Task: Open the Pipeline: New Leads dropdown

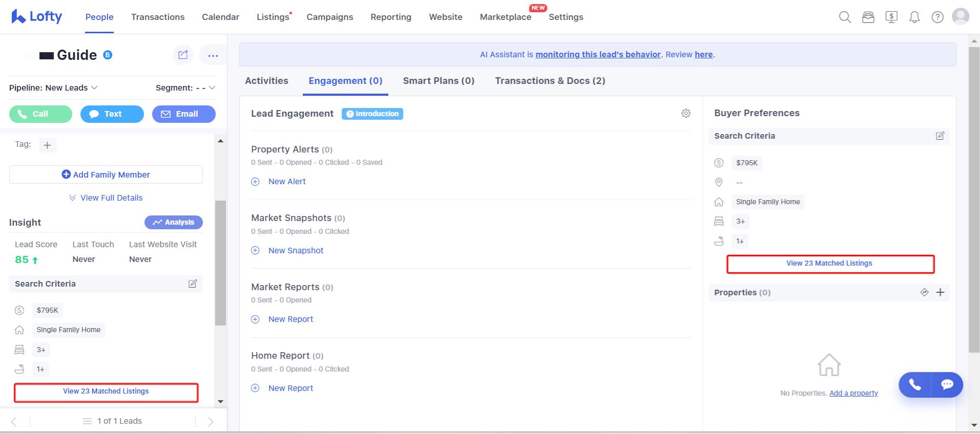Action: coord(53,88)
